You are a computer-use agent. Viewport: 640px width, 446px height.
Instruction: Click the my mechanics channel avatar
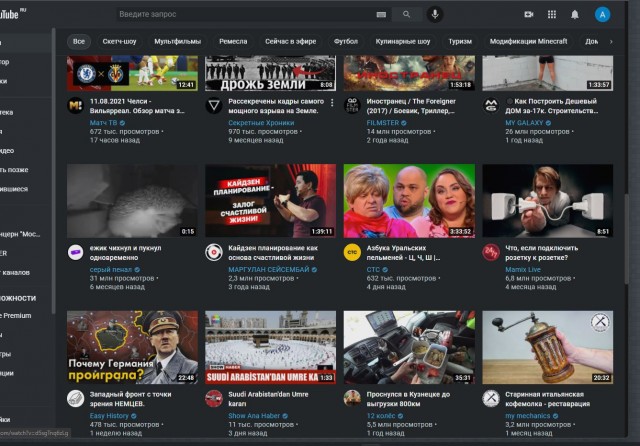(x=491, y=398)
